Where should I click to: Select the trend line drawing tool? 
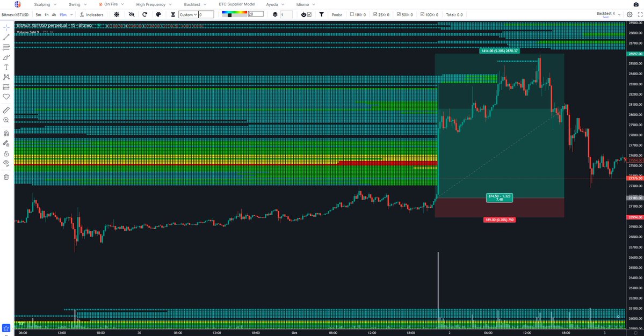(6, 38)
